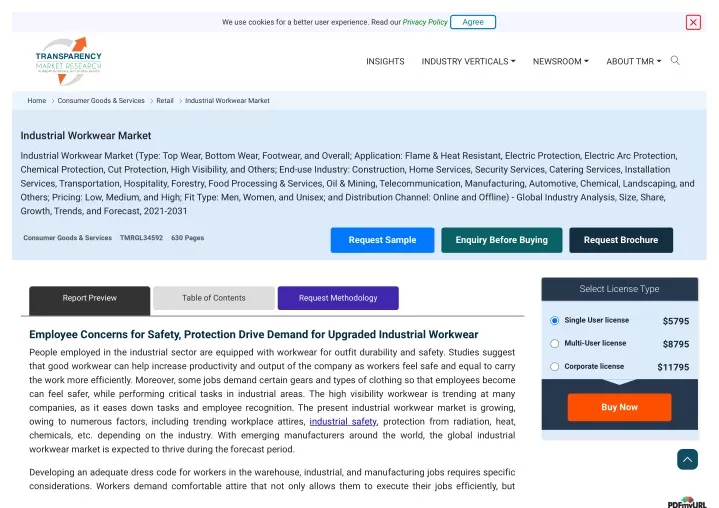The image size is (719, 508).
Task: Switch to Table of Contents tab
Action: coord(214,298)
